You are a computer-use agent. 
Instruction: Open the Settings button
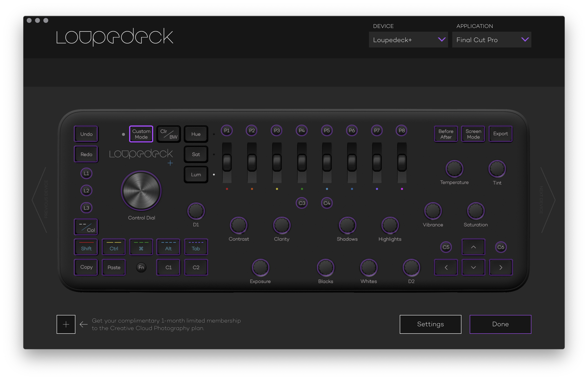point(430,324)
